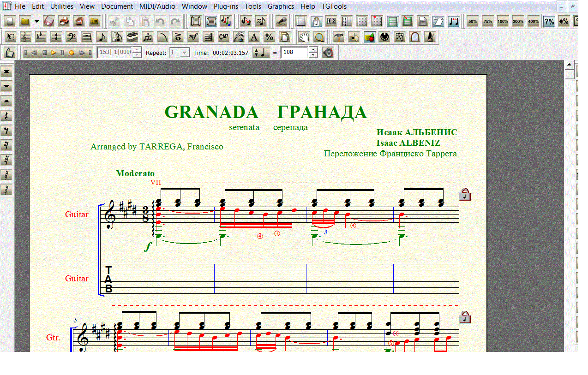Save the document with floppy icon
Image resolution: width=588 pixels, height=375 pixels.
[48, 21]
